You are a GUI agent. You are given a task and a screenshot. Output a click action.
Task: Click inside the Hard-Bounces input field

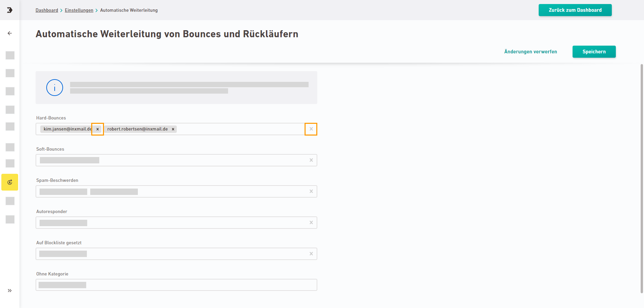click(x=240, y=129)
